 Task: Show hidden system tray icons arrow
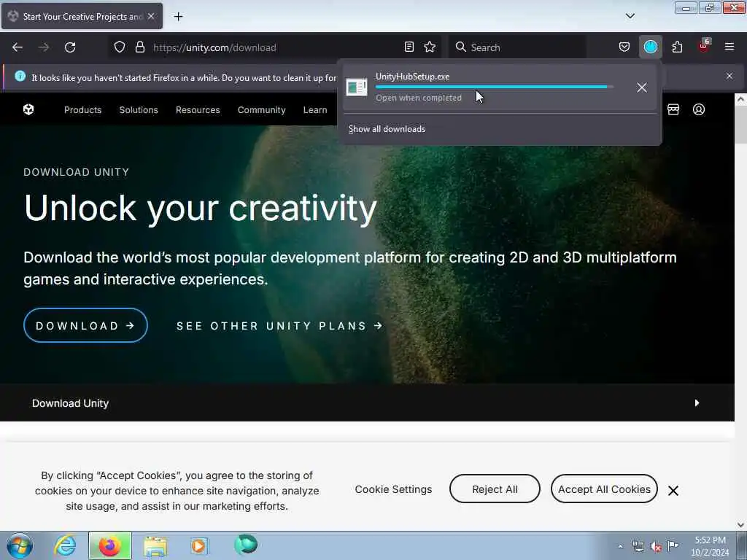[620, 546]
